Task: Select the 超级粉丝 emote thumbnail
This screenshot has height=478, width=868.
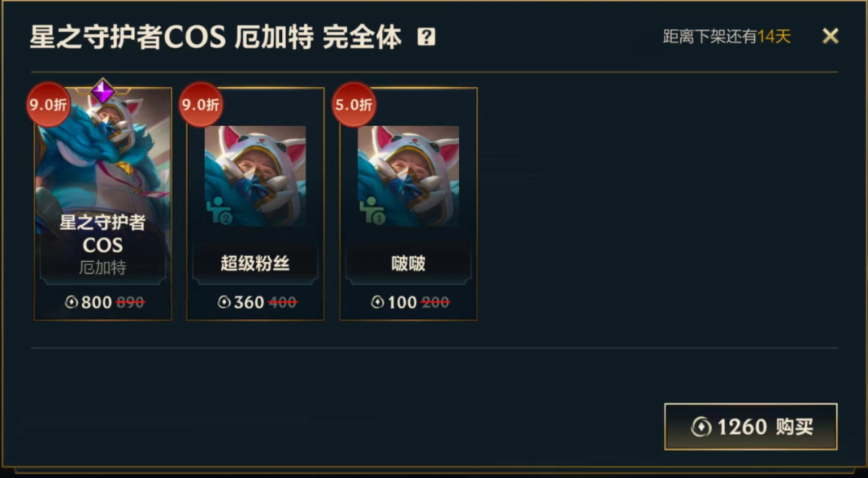Action: point(256,176)
